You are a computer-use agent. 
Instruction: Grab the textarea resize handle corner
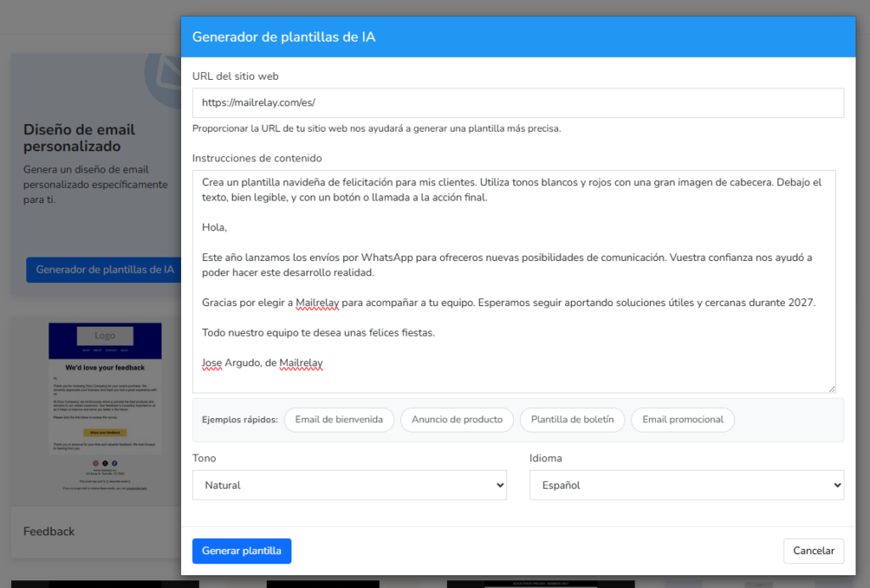(832, 389)
